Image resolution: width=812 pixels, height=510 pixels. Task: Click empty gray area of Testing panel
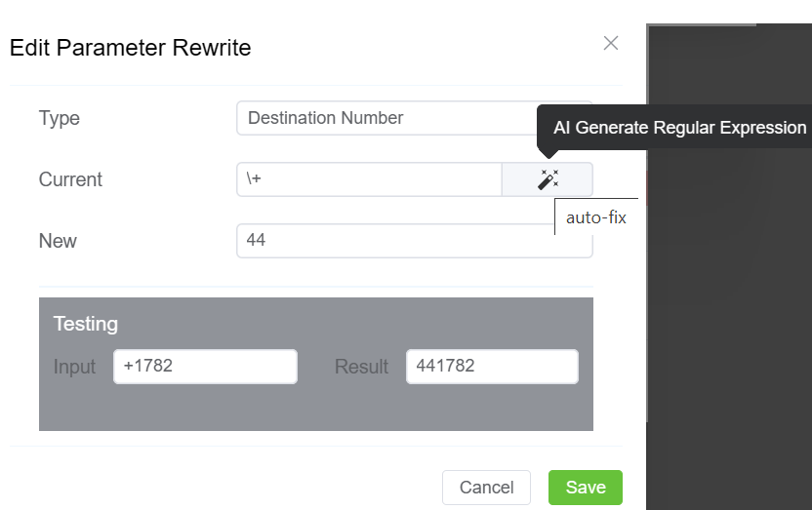312,410
